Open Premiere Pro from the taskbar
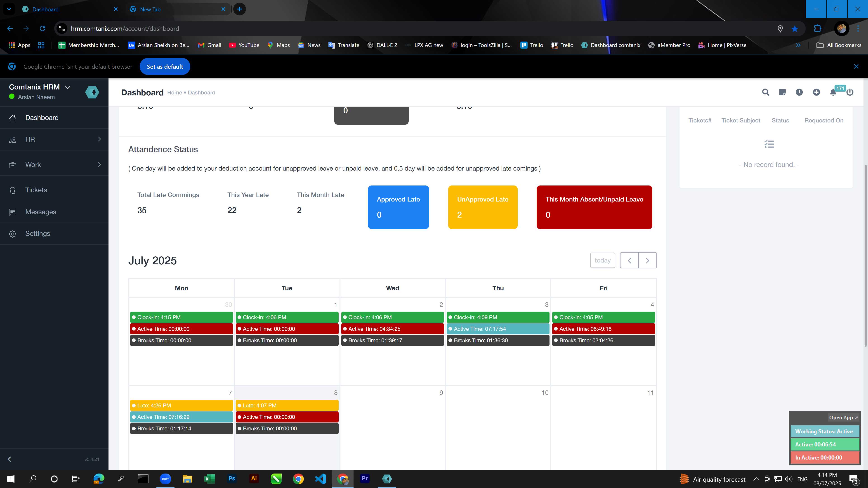 pyautogui.click(x=365, y=479)
